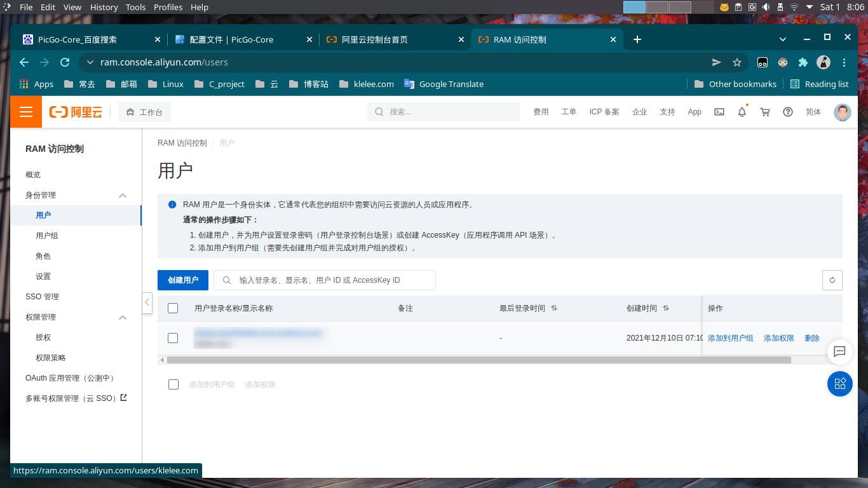Click RAM 访问控制 breadcrumb link
868x488 pixels.
(x=182, y=143)
